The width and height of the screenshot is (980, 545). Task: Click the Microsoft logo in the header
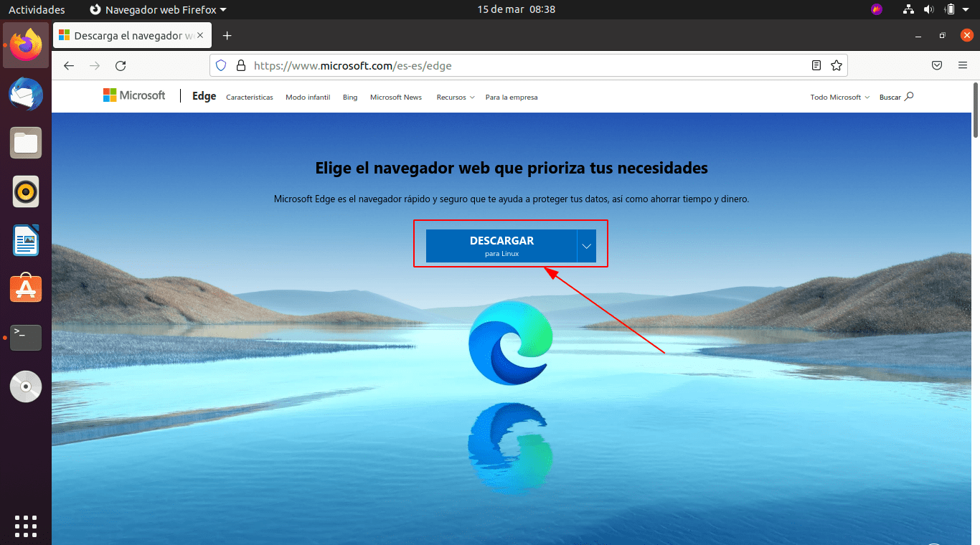pos(133,95)
